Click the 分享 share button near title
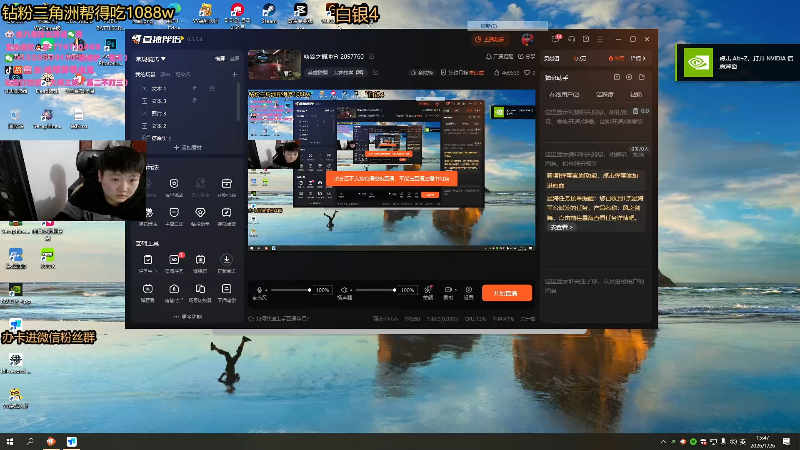 click(527, 57)
